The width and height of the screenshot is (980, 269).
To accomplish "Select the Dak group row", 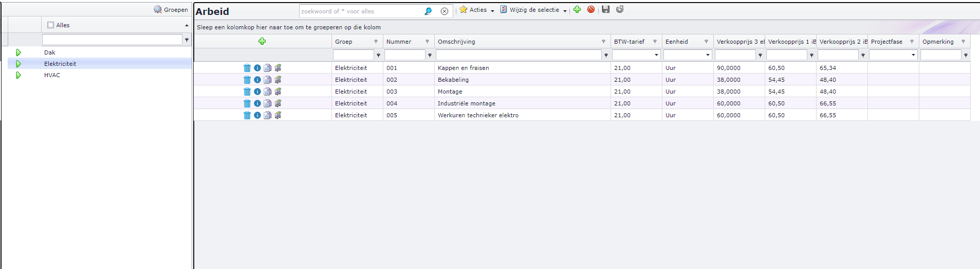I will coord(100,52).
